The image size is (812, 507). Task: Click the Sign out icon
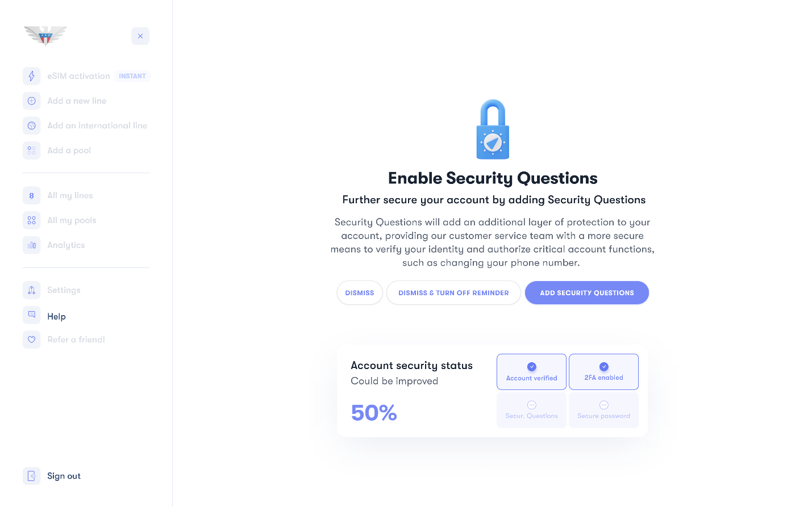click(x=31, y=476)
